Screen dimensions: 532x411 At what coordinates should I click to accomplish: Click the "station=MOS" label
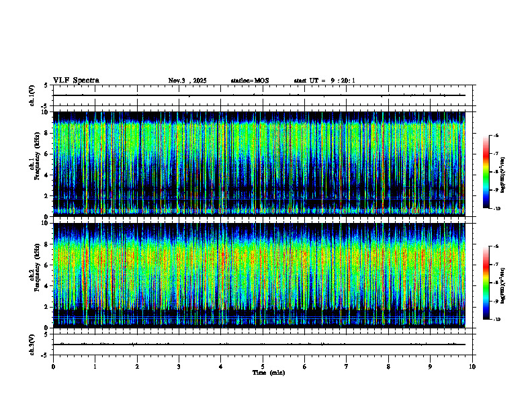(250, 81)
